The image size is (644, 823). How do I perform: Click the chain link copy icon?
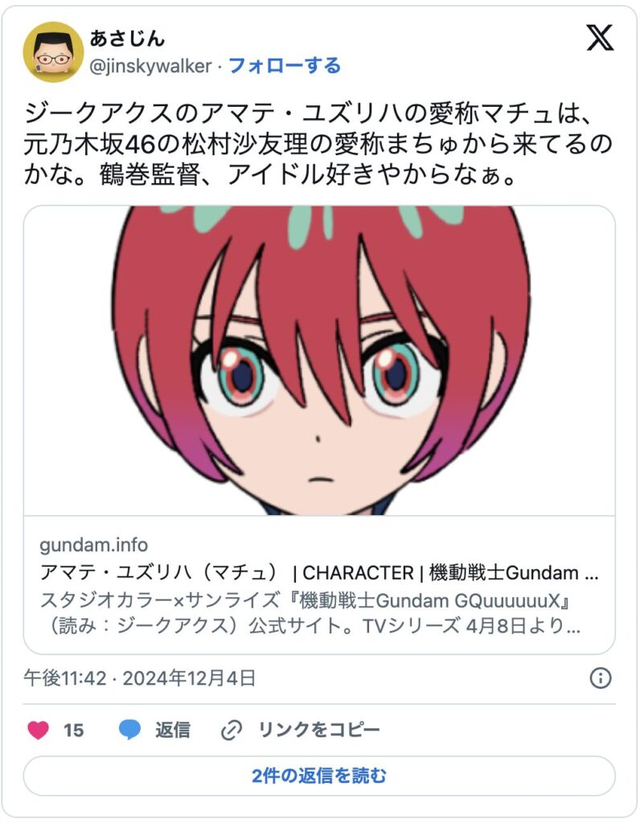coord(232,730)
